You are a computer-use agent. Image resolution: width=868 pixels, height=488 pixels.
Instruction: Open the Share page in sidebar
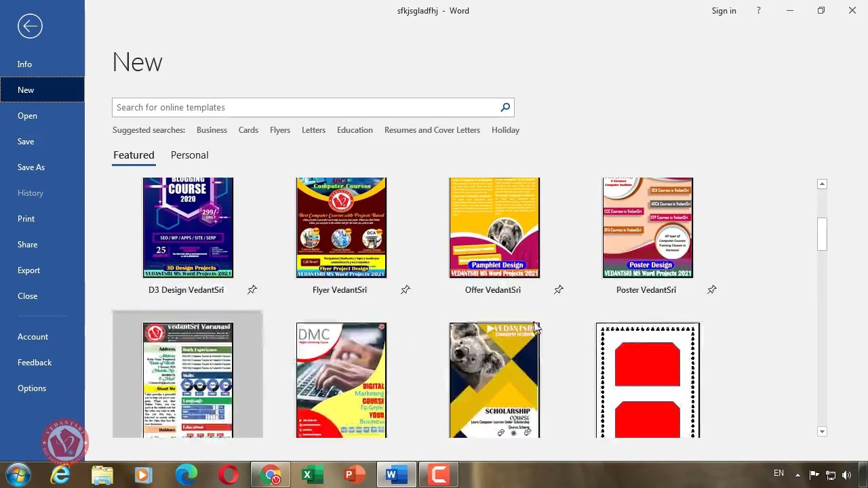pyautogui.click(x=42, y=245)
